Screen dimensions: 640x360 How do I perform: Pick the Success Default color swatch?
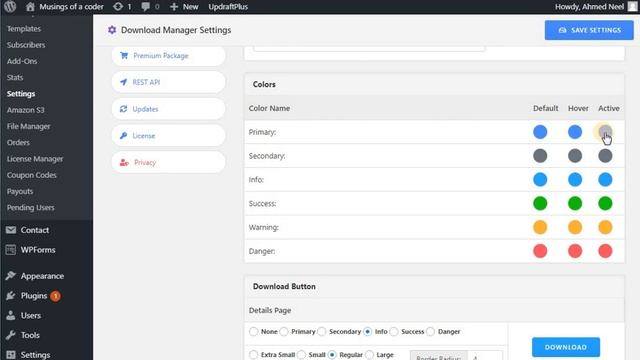pos(540,203)
